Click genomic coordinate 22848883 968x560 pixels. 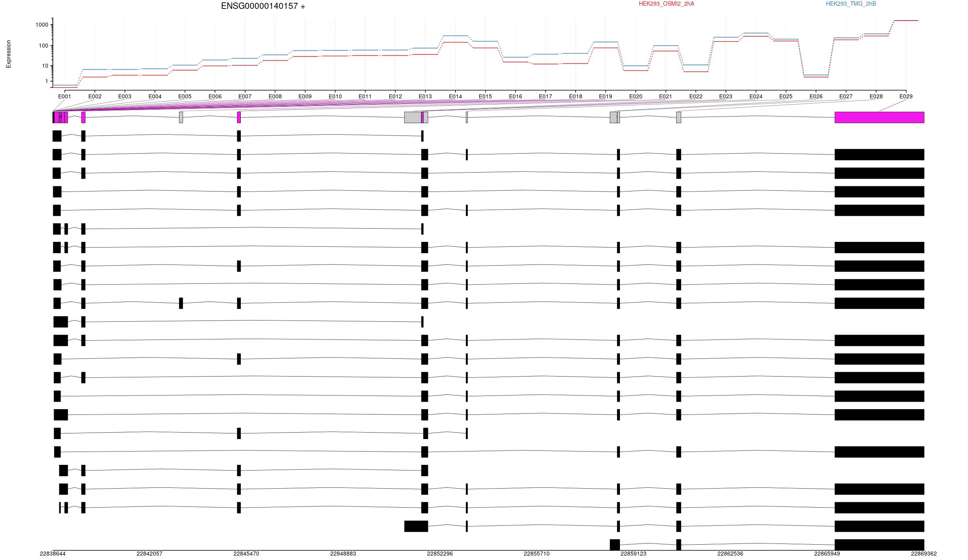click(x=343, y=554)
